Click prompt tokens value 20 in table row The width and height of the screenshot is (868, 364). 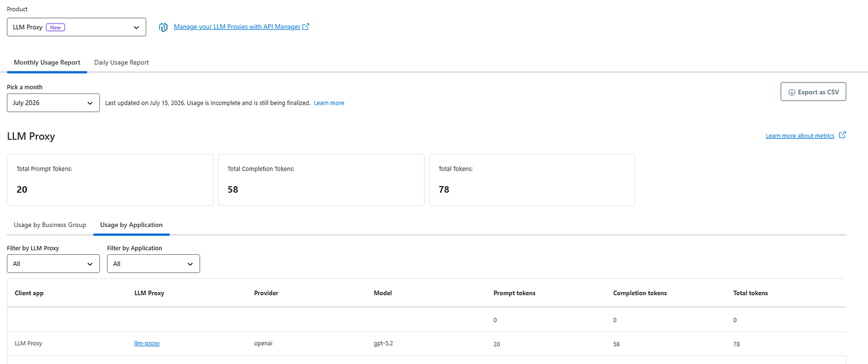point(497,344)
